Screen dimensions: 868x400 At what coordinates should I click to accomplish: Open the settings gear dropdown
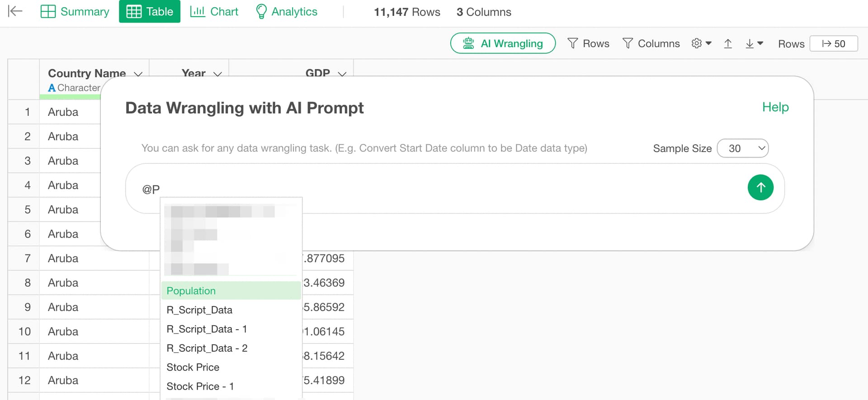coord(701,43)
